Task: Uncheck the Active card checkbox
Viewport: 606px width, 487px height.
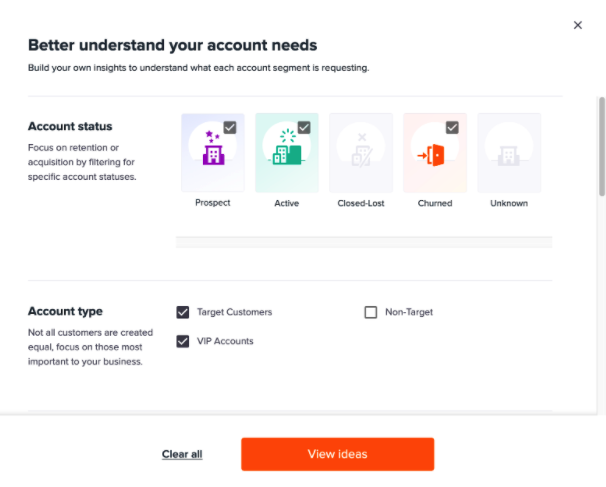Action: point(304,127)
